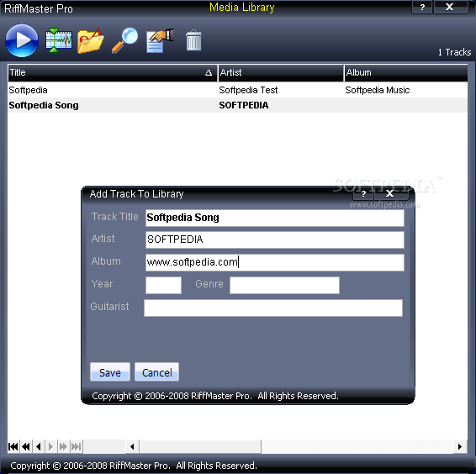Jump to first record navigation button

click(x=13, y=446)
